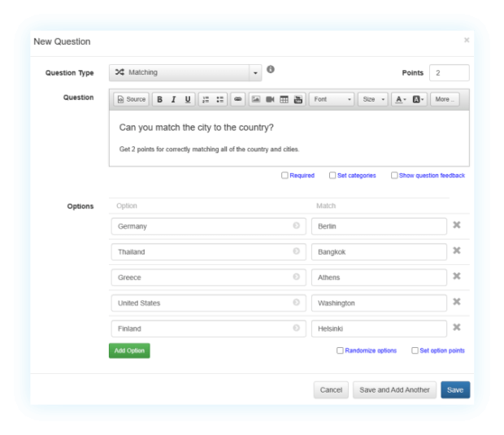
Task: Apply italic formatting in the toolbar
Action: (x=173, y=99)
